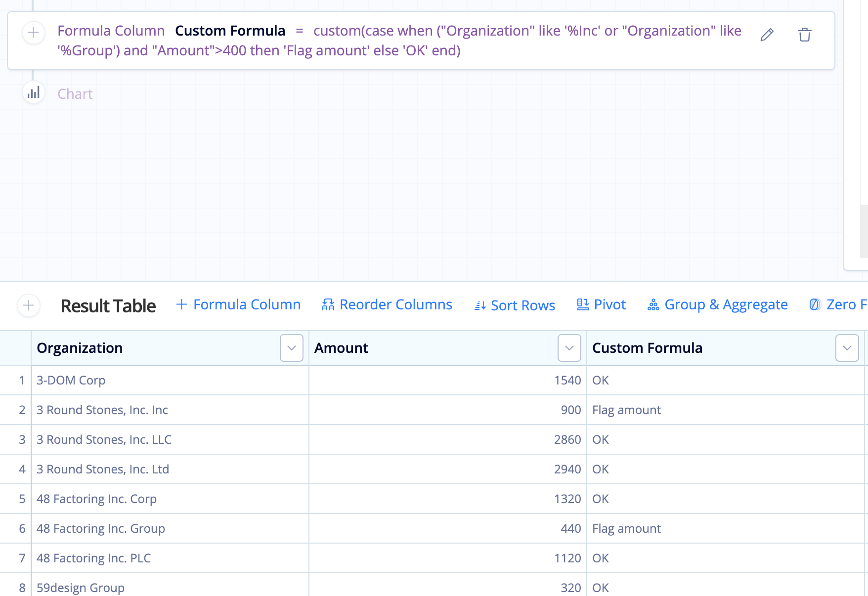868x596 pixels.
Task: Click 'Flag amount' in the 440 row
Action: pos(626,528)
